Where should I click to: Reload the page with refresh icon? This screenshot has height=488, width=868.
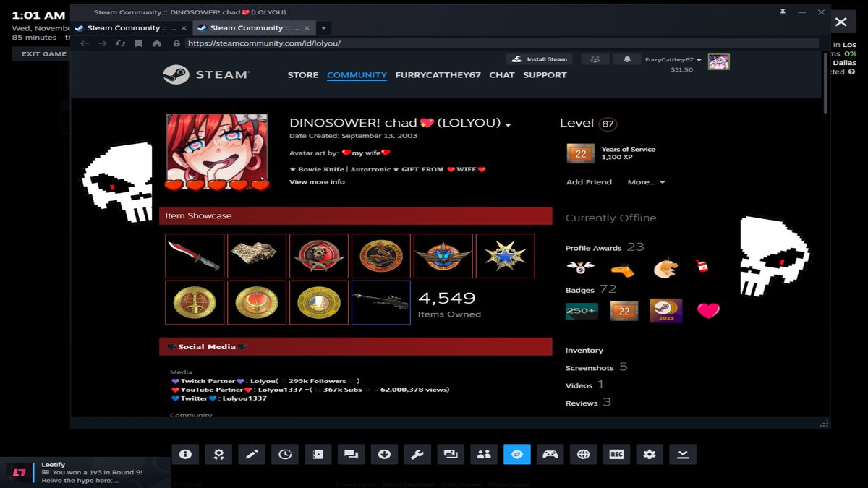[x=121, y=43]
